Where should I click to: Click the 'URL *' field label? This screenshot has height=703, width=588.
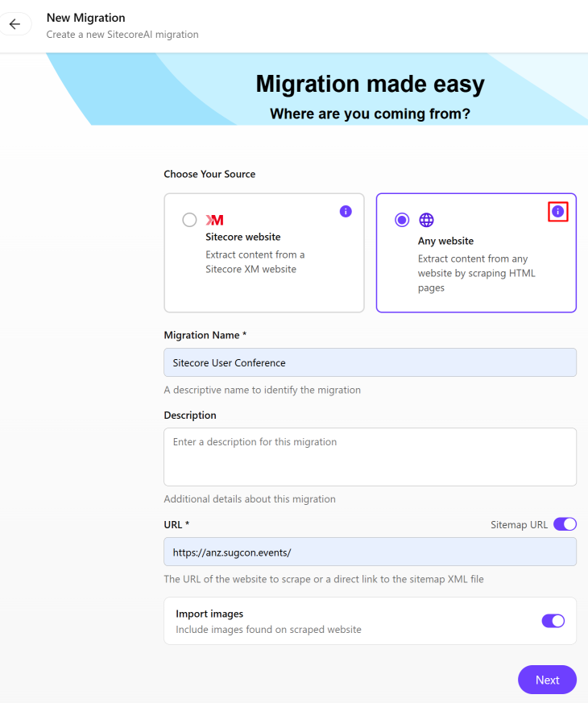coord(176,524)
